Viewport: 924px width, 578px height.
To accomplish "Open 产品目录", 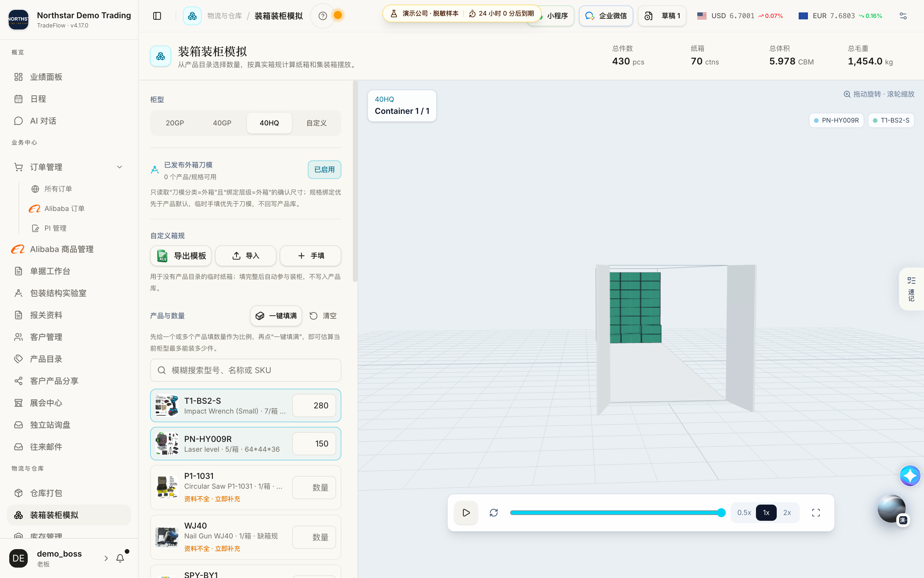I will tap(69, 359).
